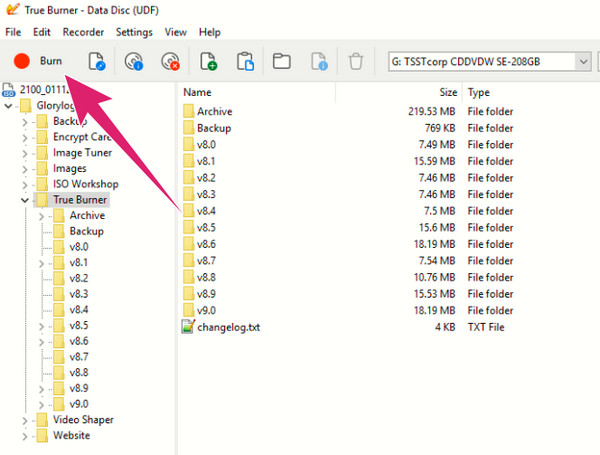Screen dimensions: 600x455
Task: Expand the ISO Workshop folder
Action: click(25, 185)
